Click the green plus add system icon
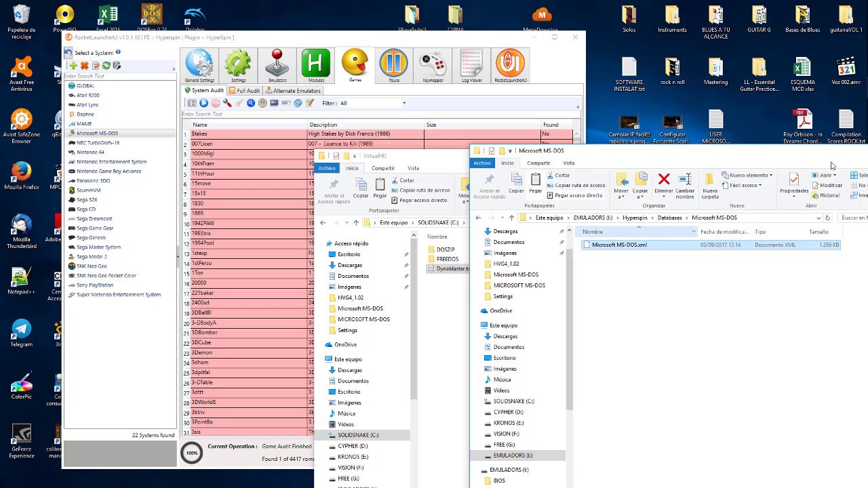The image size is (868, 488). (x=73, y=66)
